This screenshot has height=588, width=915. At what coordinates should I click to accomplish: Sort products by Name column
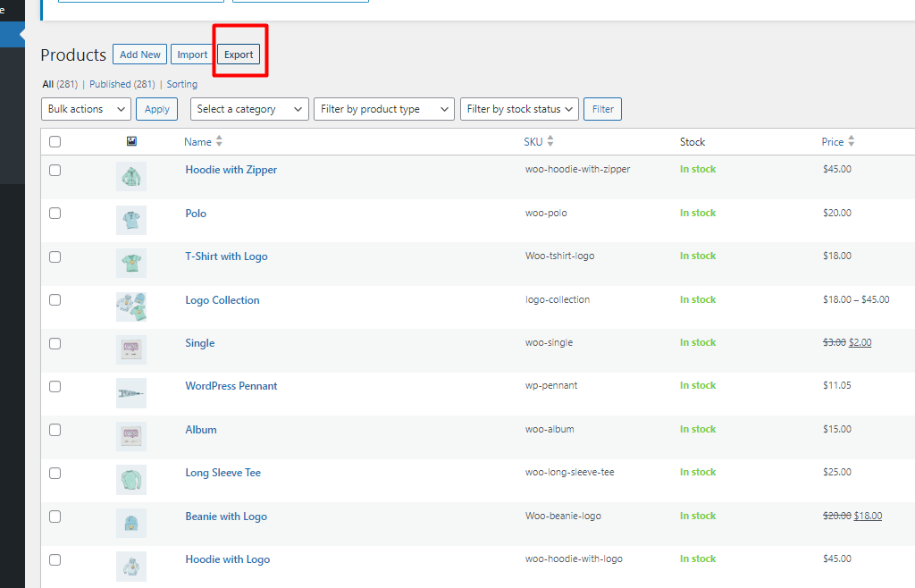197,142
